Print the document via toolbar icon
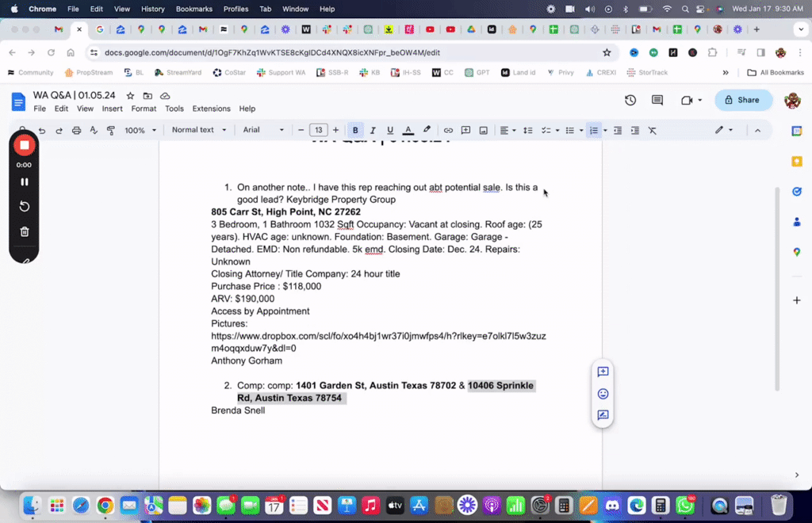 pos(76,131)
